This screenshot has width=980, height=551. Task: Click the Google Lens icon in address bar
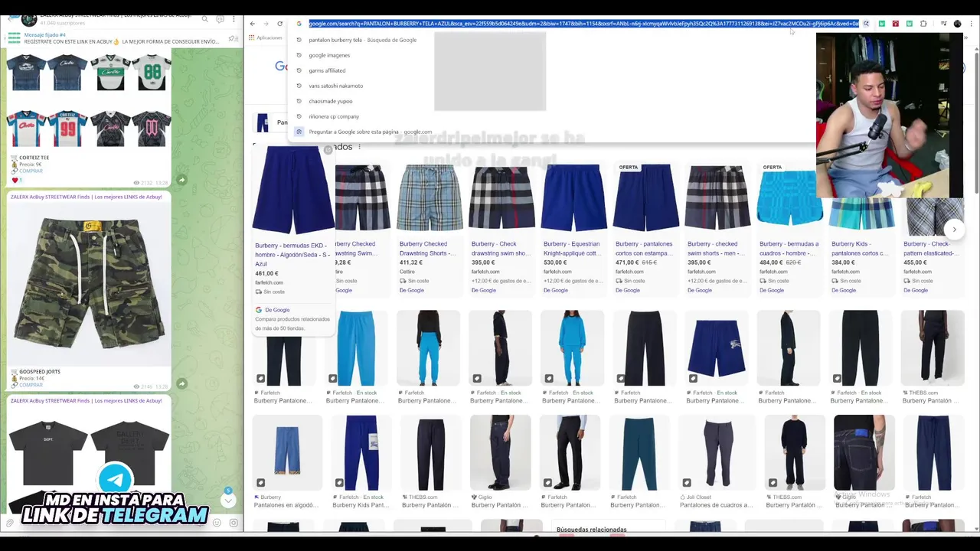[x=866, y=24]
